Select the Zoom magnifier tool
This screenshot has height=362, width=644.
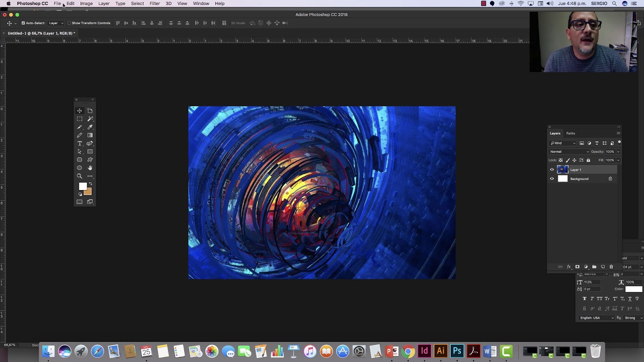pyautogui.click(x=79, y=176)
